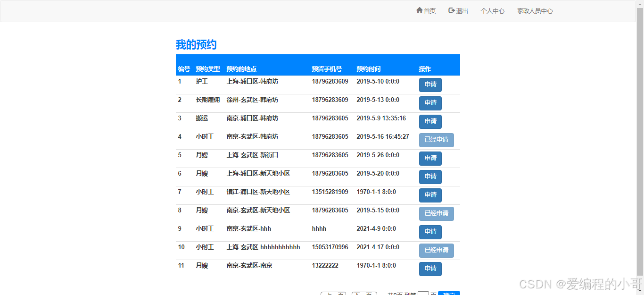
Task: Select phone value 13222222
Action: [325, 265]
